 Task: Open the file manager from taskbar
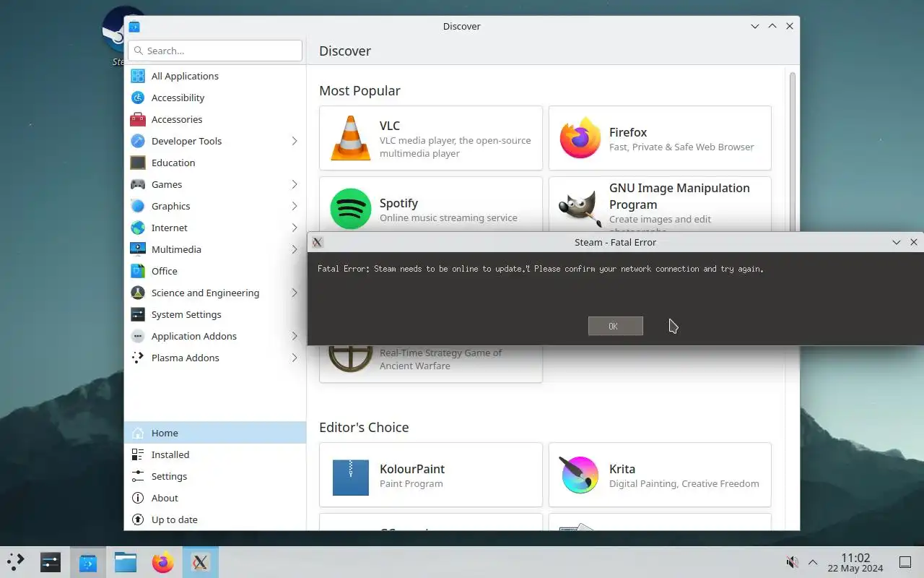[x=126, y=561]
